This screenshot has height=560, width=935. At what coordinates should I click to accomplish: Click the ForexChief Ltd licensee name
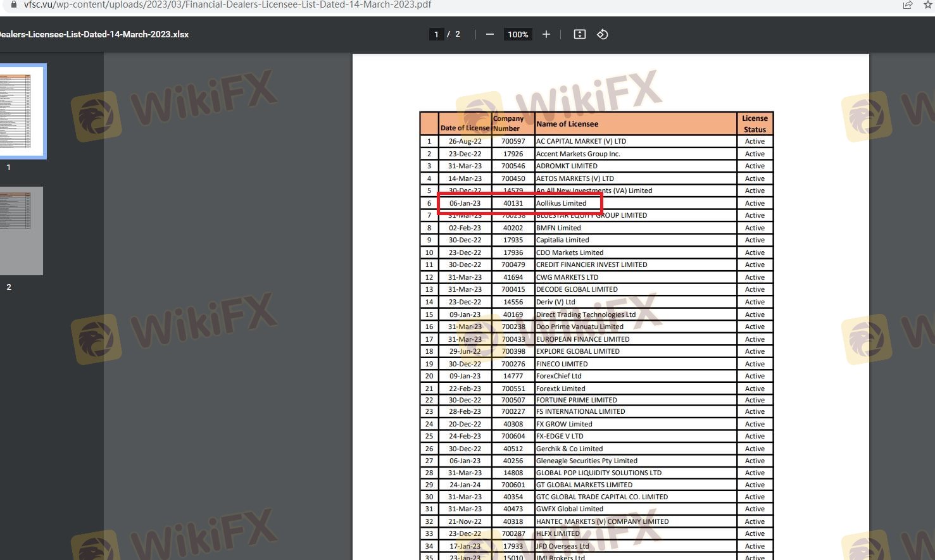point(559,376)
